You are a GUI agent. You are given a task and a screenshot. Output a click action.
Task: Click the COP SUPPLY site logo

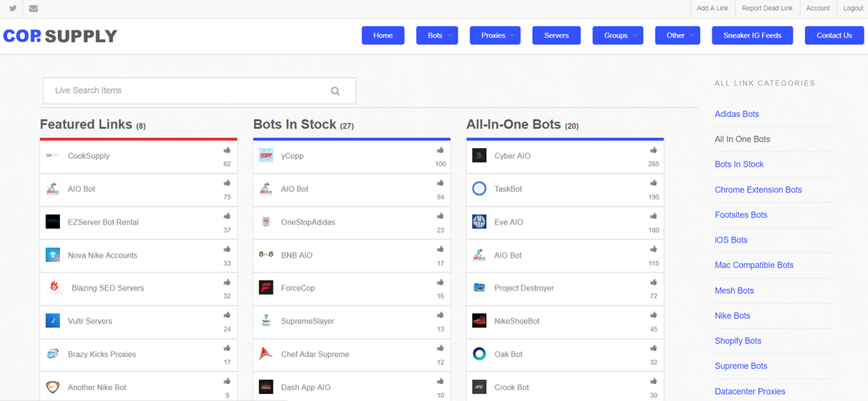tap(60, 35)
